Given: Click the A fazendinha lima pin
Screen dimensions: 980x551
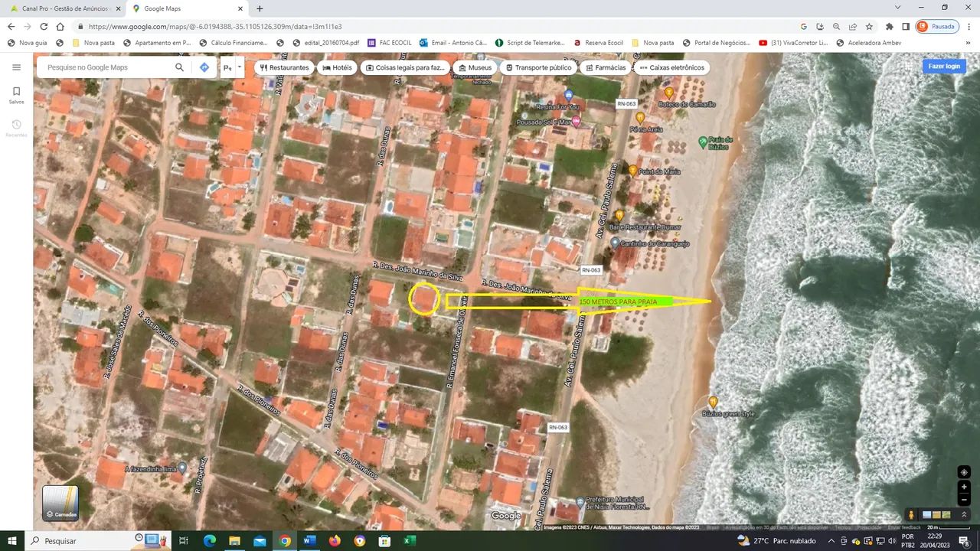Looking at the screenshot, I should tap(181, 468).
